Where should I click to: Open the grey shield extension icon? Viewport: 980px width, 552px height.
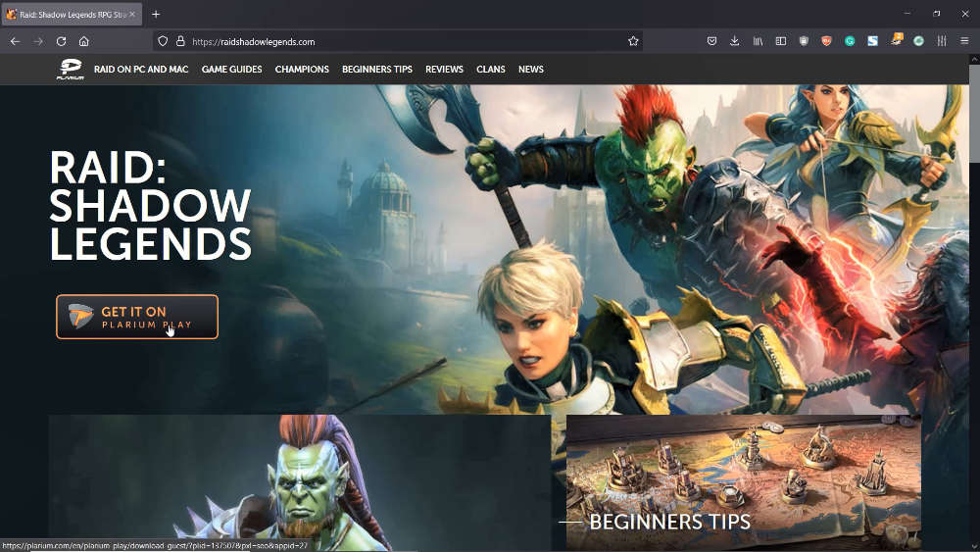(804, 41)
